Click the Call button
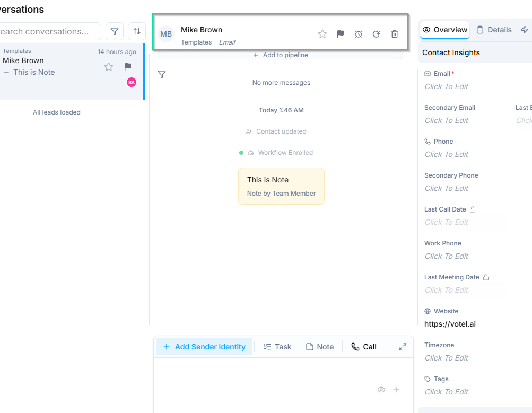 click(364, 347)
